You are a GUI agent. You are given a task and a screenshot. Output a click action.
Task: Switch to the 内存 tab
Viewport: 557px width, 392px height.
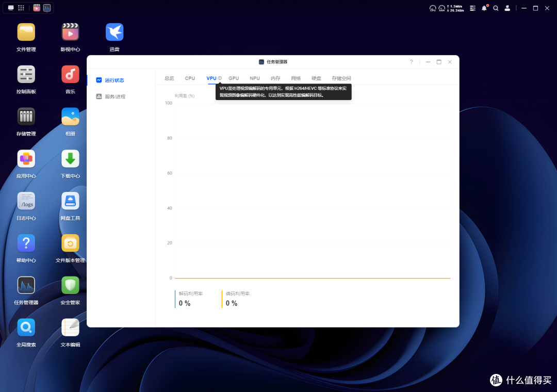point(275,78)
